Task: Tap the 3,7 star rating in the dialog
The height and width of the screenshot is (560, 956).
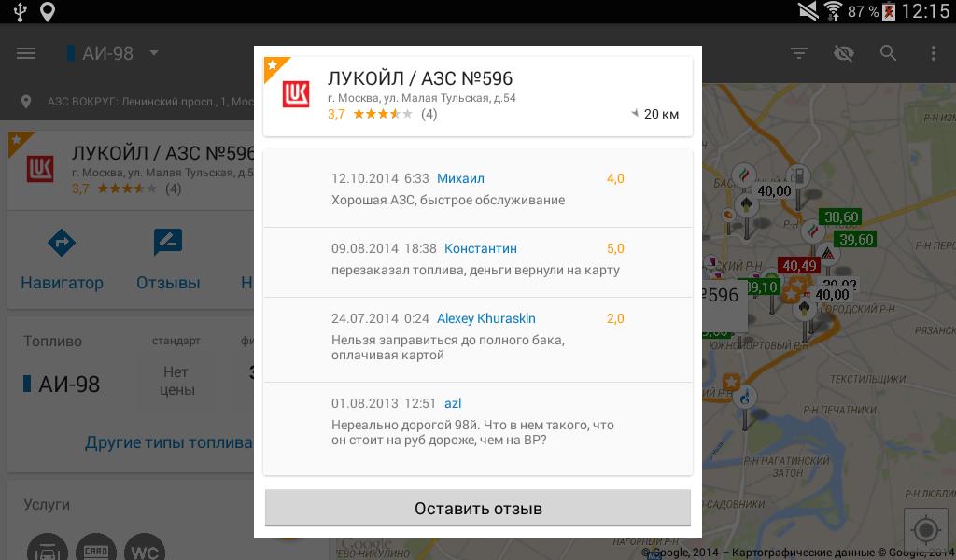Action: point(382,114)
